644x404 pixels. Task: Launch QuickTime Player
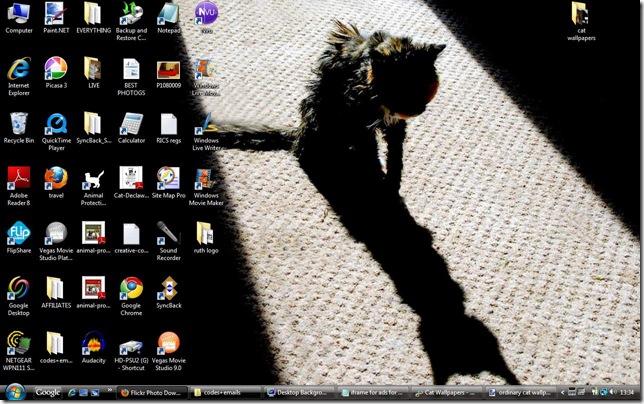[56, 131]
